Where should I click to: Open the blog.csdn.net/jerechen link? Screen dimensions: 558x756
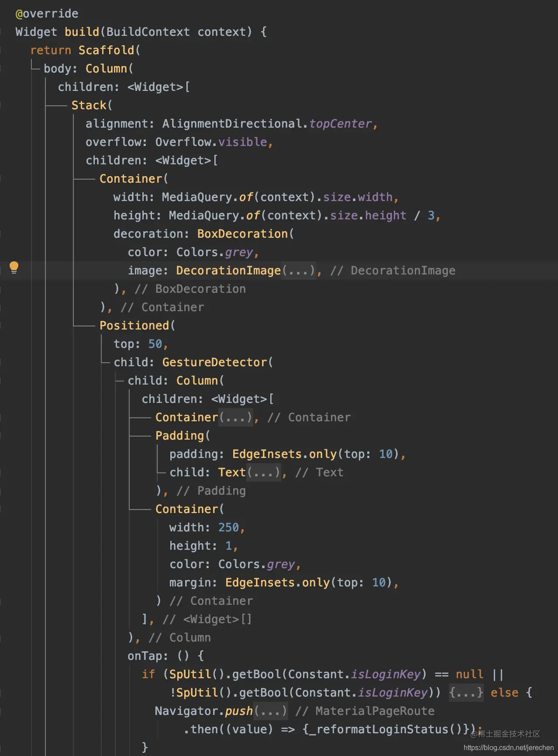coord(509,748)
